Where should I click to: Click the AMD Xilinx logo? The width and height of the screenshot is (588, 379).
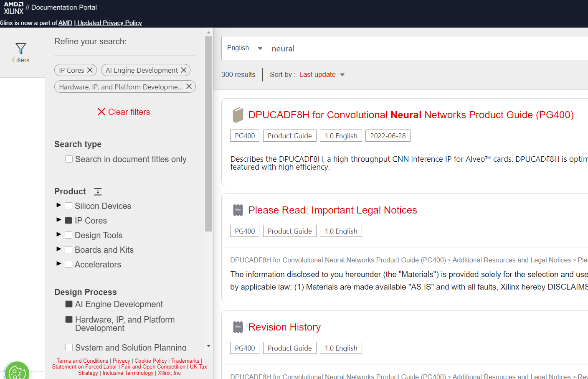tap(13, 8)
